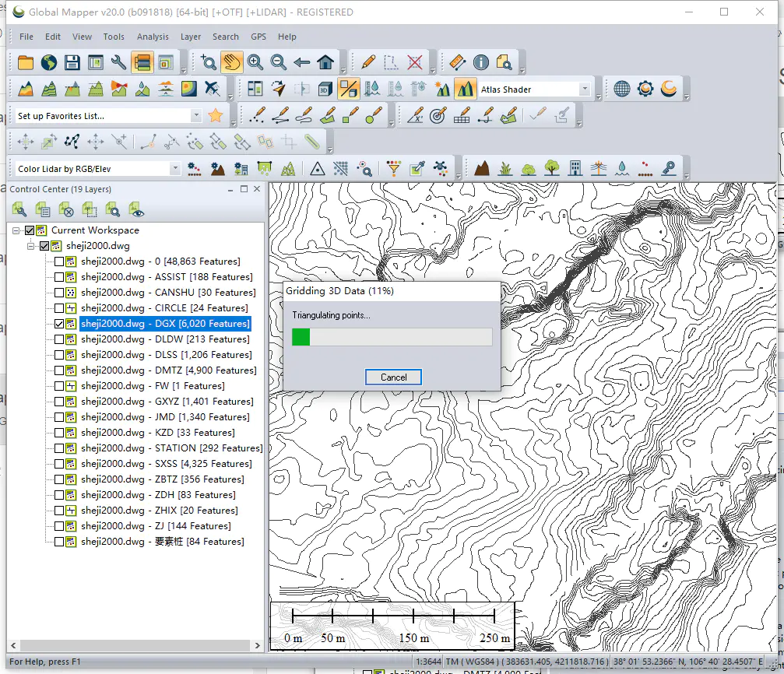Cancel the Gridding 3D Data operation
Screen dimensions: 784x674
coord(393,377)
